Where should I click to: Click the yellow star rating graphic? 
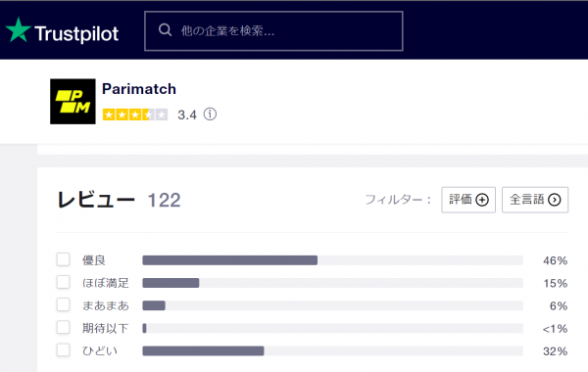pos(135,115)
